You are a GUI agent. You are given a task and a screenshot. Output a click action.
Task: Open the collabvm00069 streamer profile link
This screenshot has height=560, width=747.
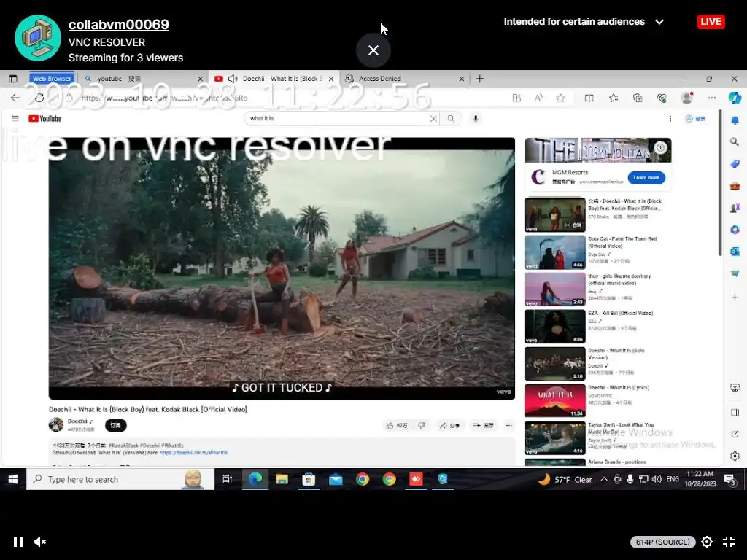[119, 24]
